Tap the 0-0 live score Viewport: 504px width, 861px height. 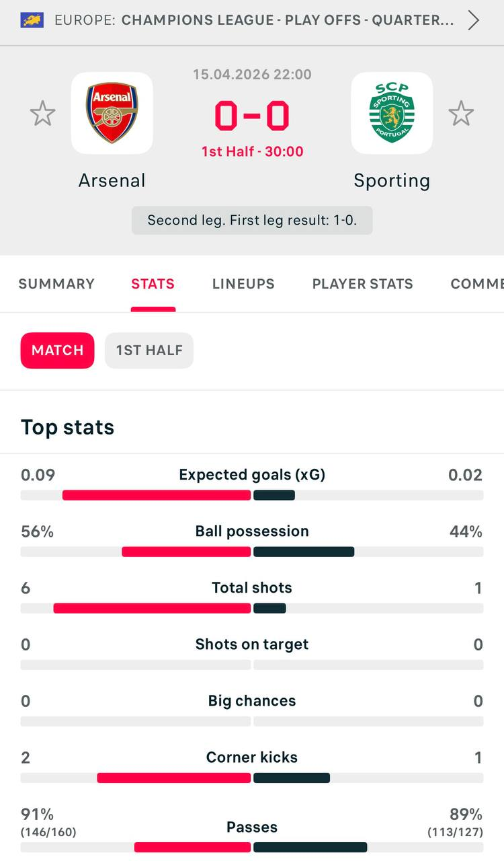coord(252,116)
